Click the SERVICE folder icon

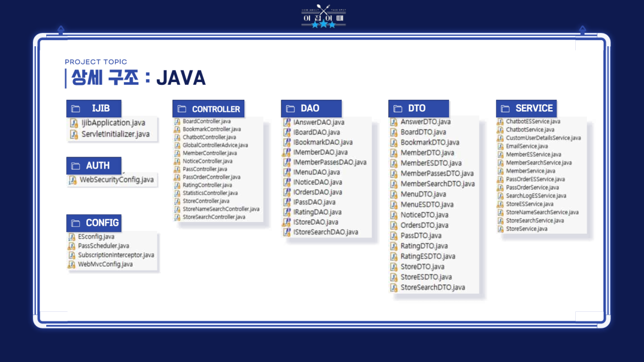505,109
